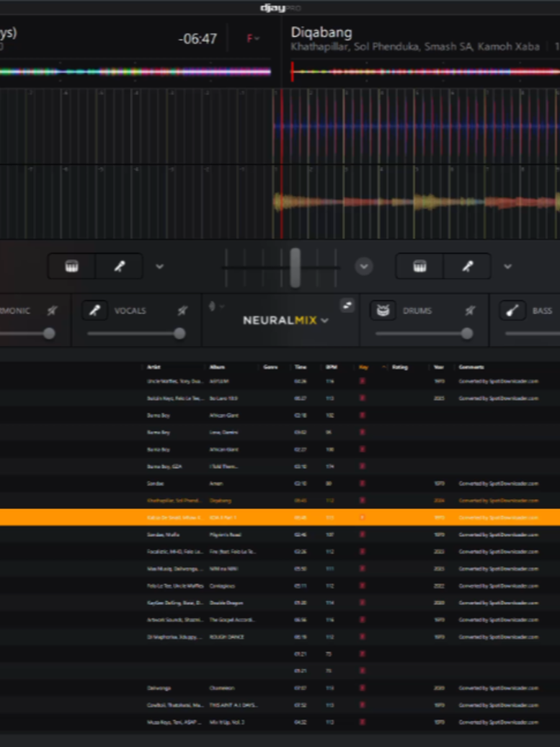Viewport: 560px width, 747px height.
Task: Select the Bass guitar stem icon
Action: click(x=512, y=311)
